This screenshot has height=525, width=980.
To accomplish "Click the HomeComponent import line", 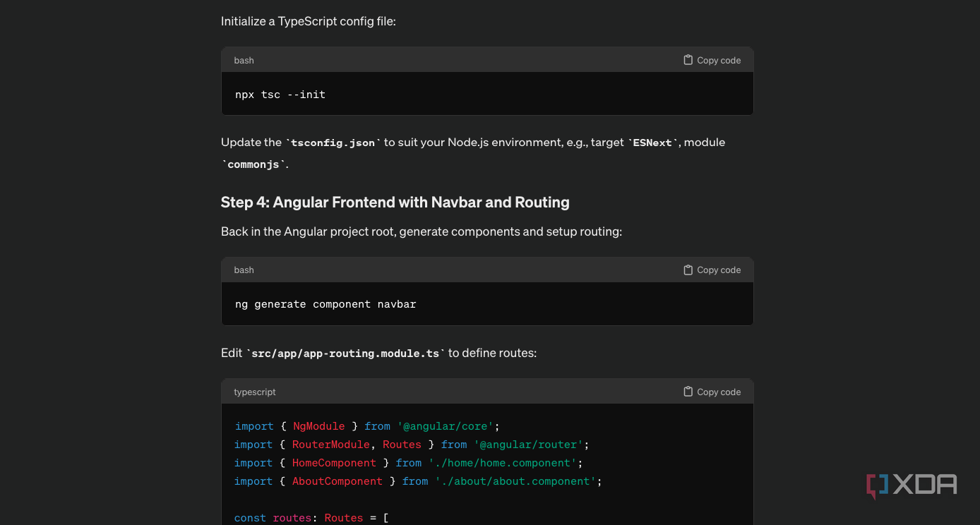I will point(409,463).
